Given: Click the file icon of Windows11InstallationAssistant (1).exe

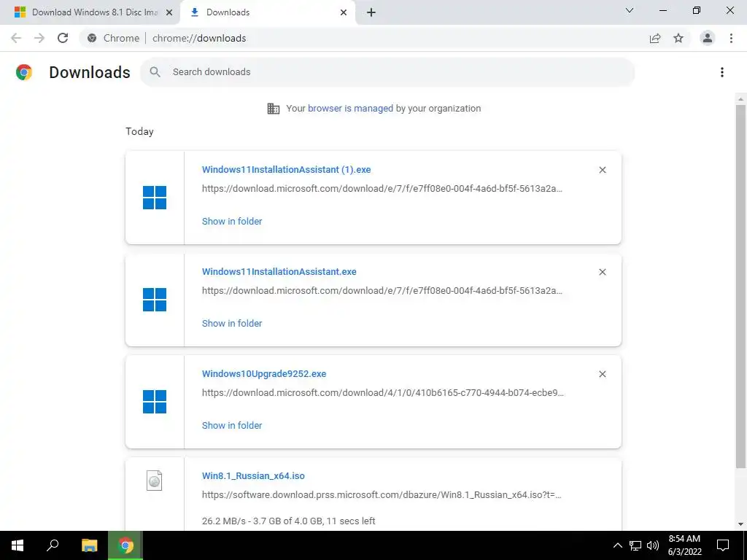Looking at the screenshot, I should [x=155, y=198].
